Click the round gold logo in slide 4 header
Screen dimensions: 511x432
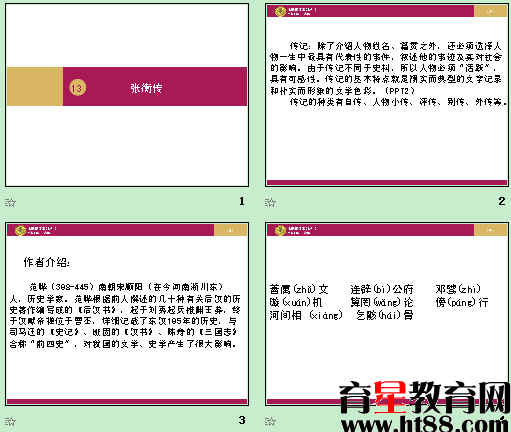(x=280, y=230)
